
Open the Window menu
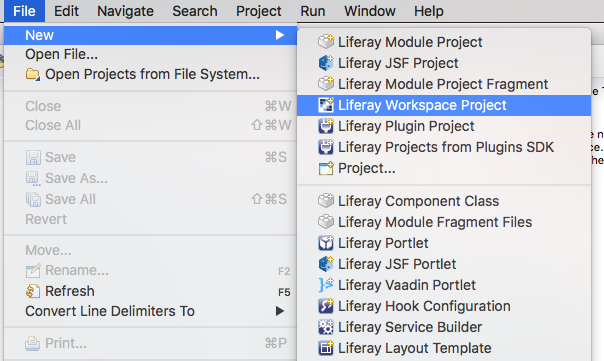[370, 11]
